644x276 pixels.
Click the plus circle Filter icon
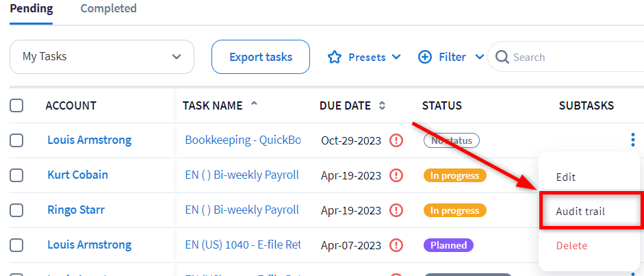(425, 58)
